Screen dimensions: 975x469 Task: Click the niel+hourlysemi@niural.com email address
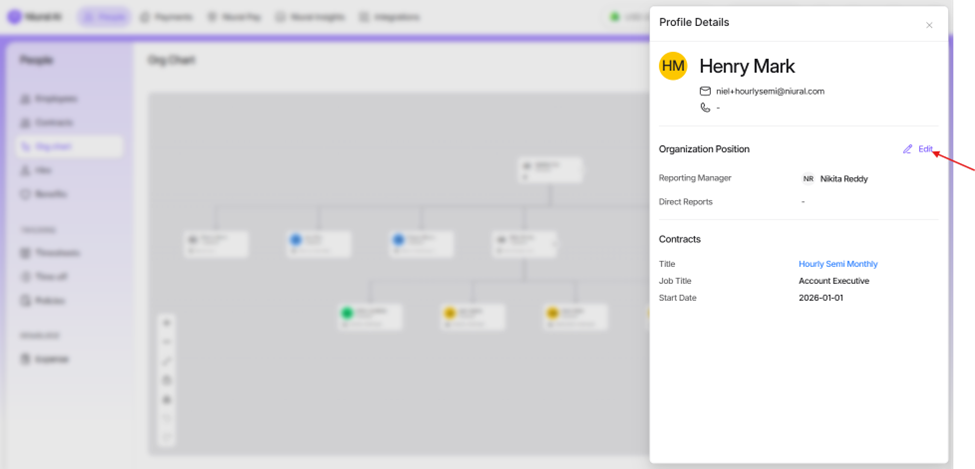tap(770, 91)
